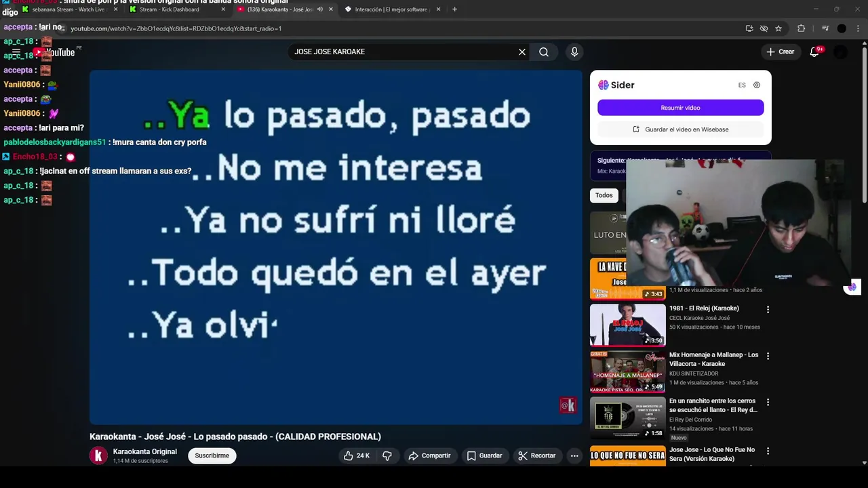Run search with the magnifier icon
The image size is (868, 488).
(x=544, y=52)
